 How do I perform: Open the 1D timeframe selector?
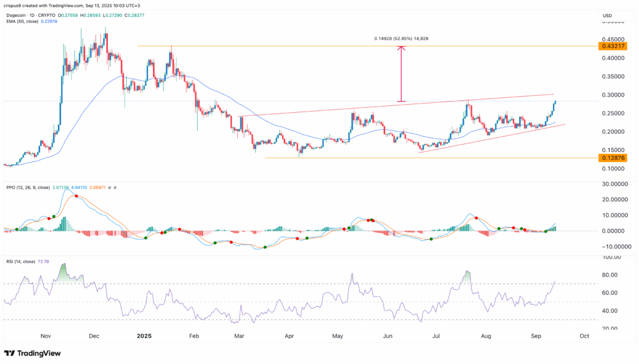(32, 15)
